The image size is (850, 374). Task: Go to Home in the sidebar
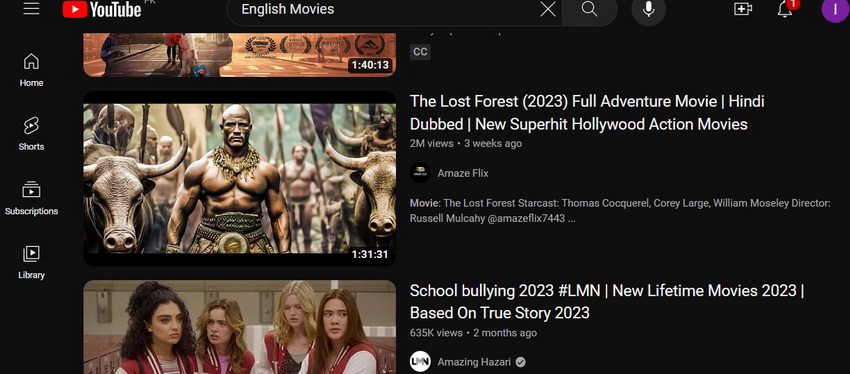coord(31,70)
